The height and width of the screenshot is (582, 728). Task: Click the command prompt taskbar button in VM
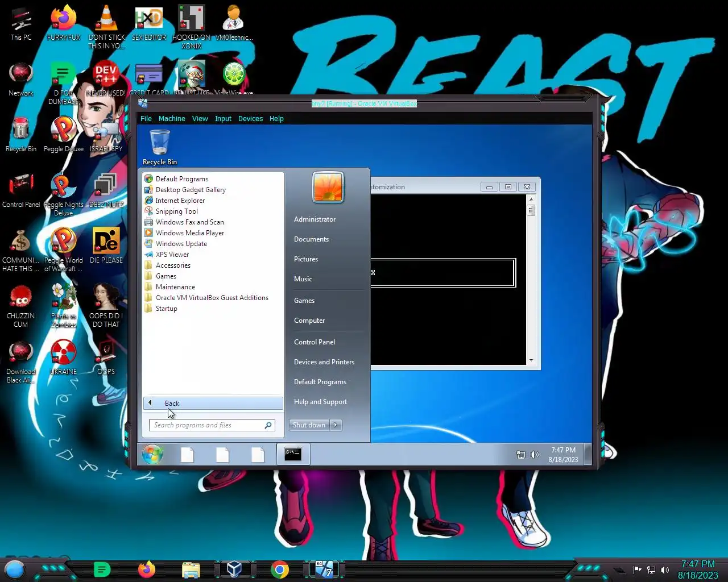pyautogui.click(x=293, y=454)
